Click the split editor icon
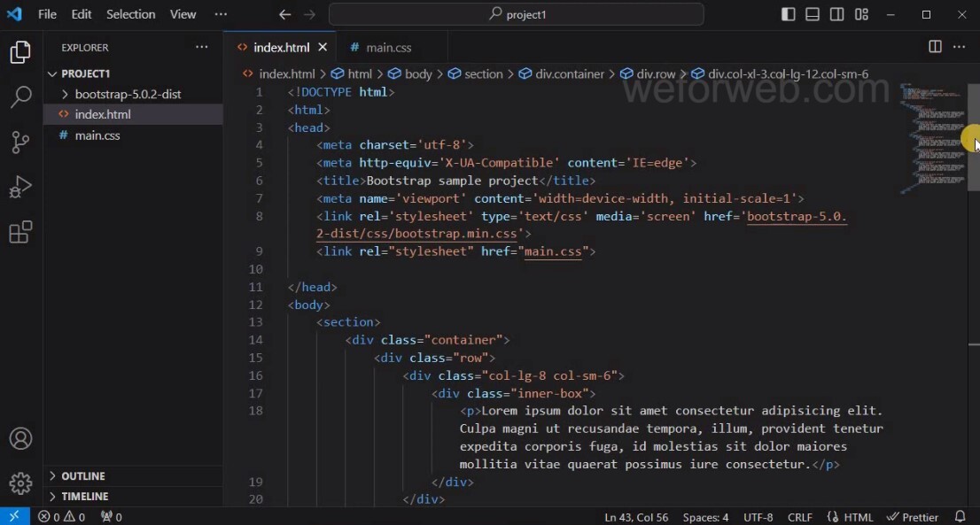980x525 pixels. [935, 47]
